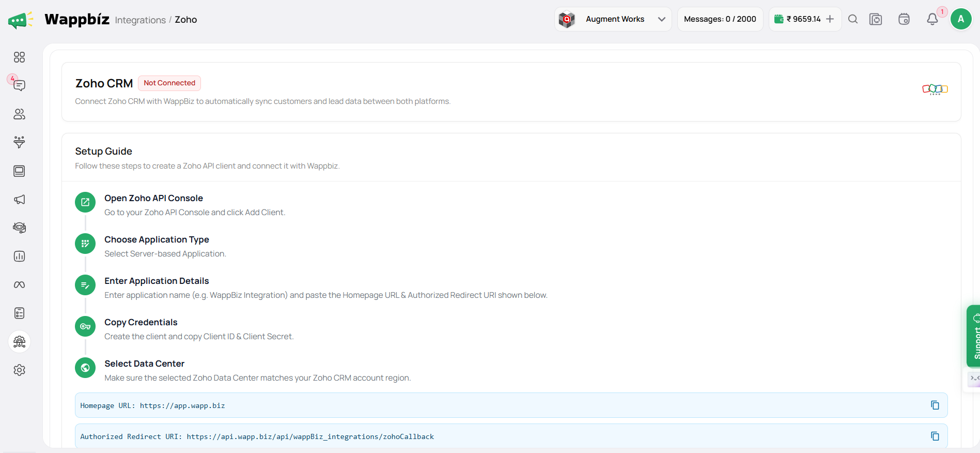Click the Zoho logo in the header card
The height and width of the screenshot is (453, 980).
pos(935,89)
